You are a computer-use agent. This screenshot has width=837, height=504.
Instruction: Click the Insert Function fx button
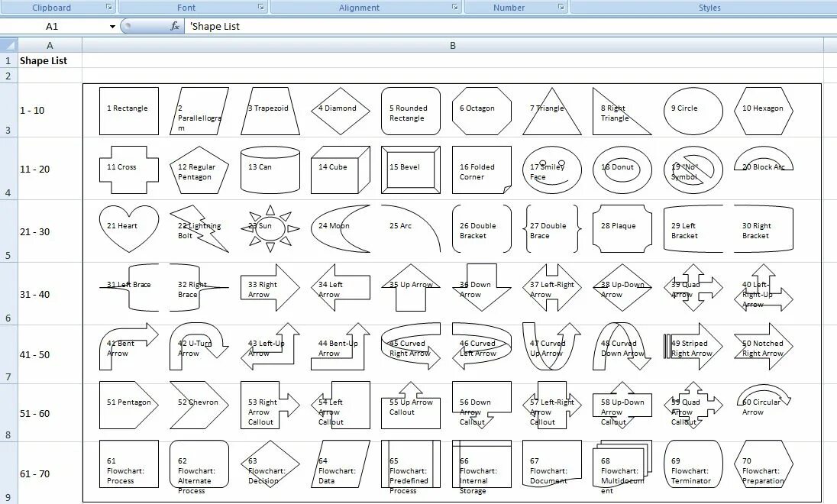174,25
